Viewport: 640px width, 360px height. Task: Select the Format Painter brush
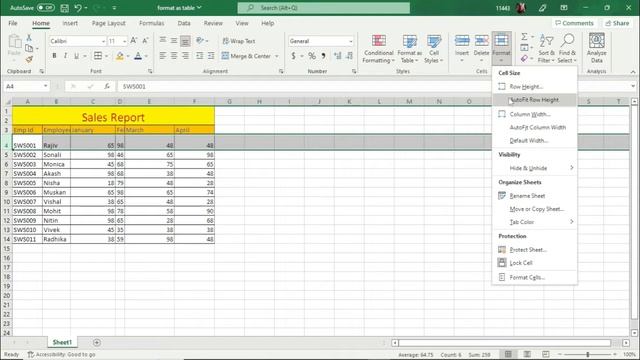tap(29, 60)
